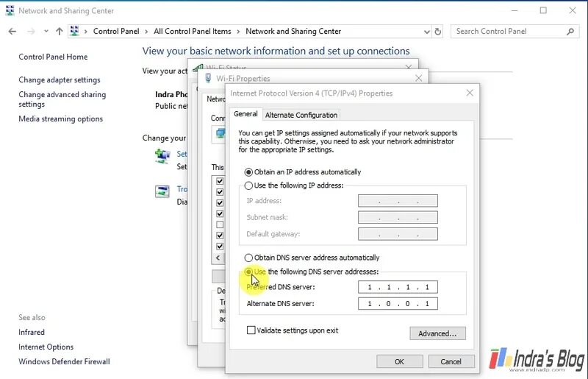
Task: Close the Wi-Fi Properties window
Action: (x=418, y=78)
